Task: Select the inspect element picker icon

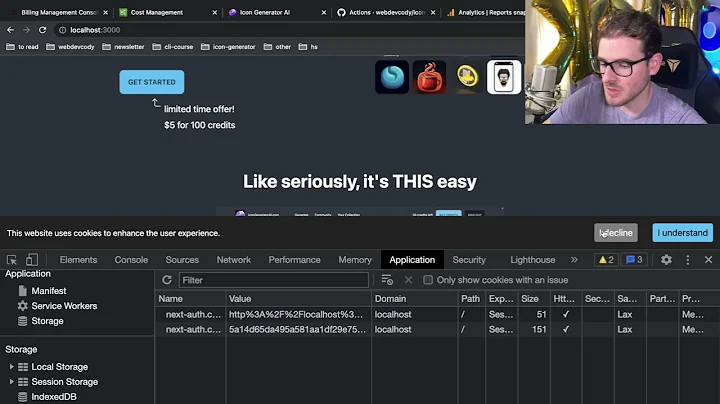Action: (12, 260)
